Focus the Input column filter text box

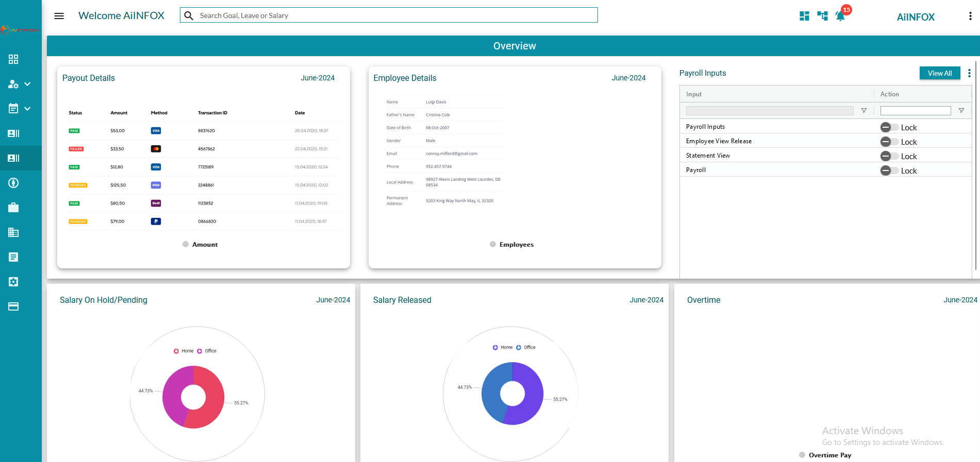(770, 111)
